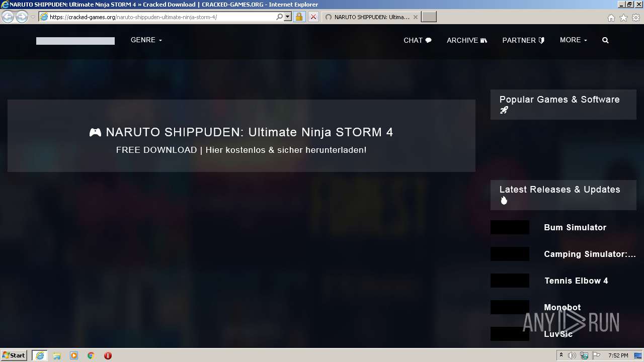644x362 pixels.
Task: Restore the Internet Explorer window size
Action: [629, 5]
